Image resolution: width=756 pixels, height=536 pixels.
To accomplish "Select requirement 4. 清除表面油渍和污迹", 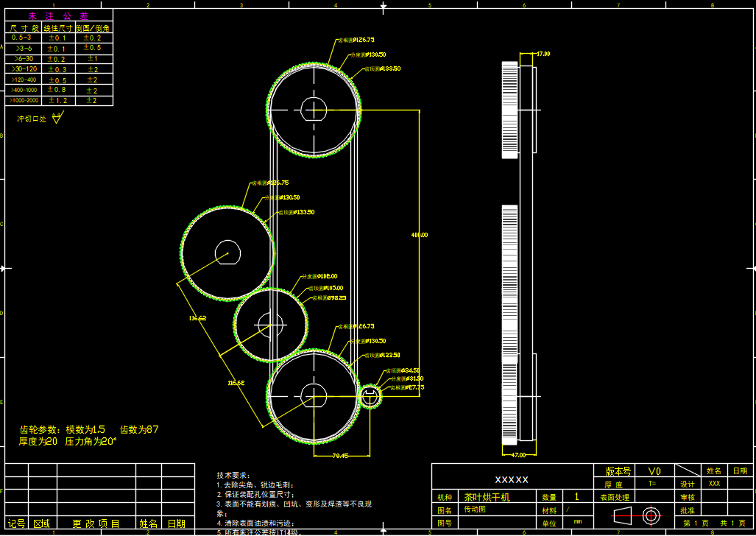I will coord(255,523).
